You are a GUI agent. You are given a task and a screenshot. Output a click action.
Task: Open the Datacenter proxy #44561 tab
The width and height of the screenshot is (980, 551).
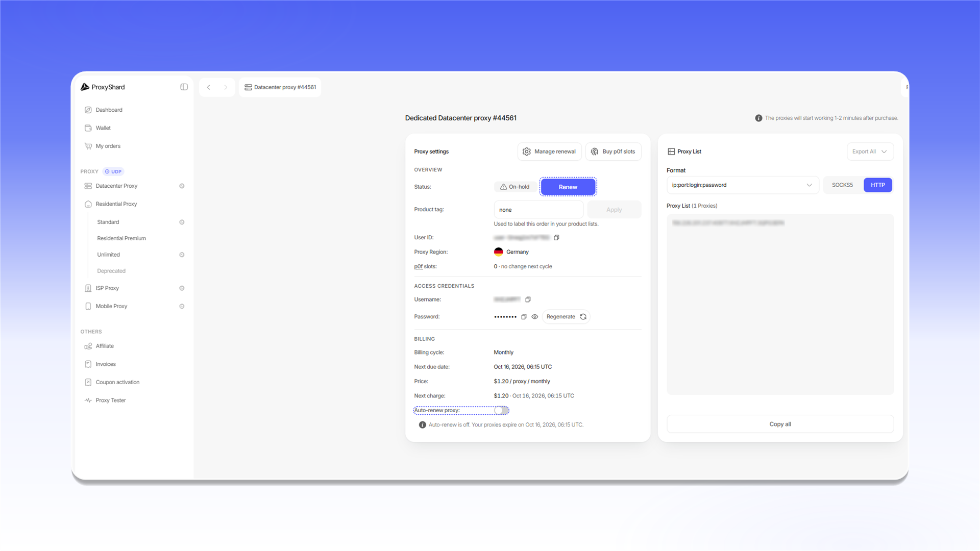(x=280, y=87)
